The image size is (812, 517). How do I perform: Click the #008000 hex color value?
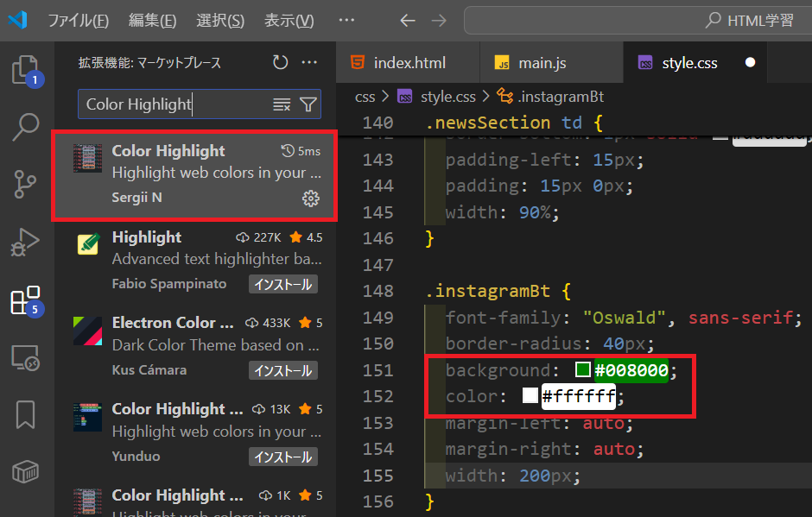point(631,370)
